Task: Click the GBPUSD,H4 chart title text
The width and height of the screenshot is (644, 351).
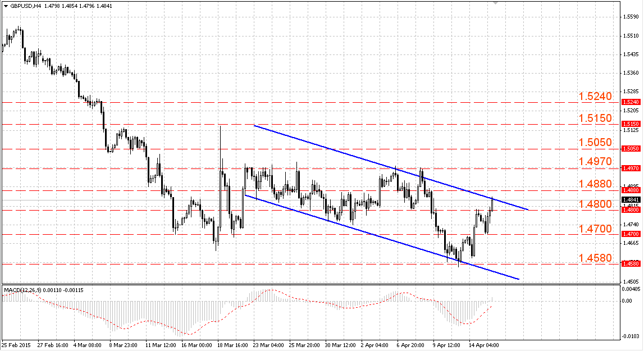Action: pyautogui.click(x=25, y=6)
